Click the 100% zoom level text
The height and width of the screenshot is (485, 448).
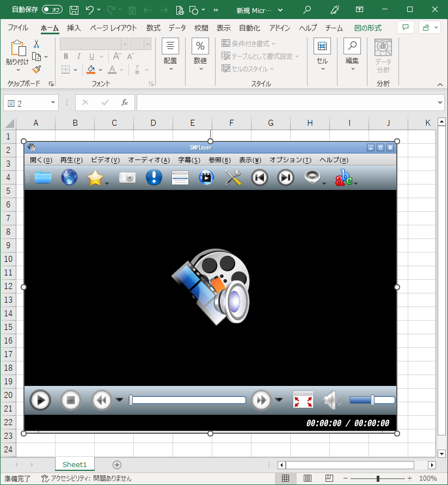[428, 478]
